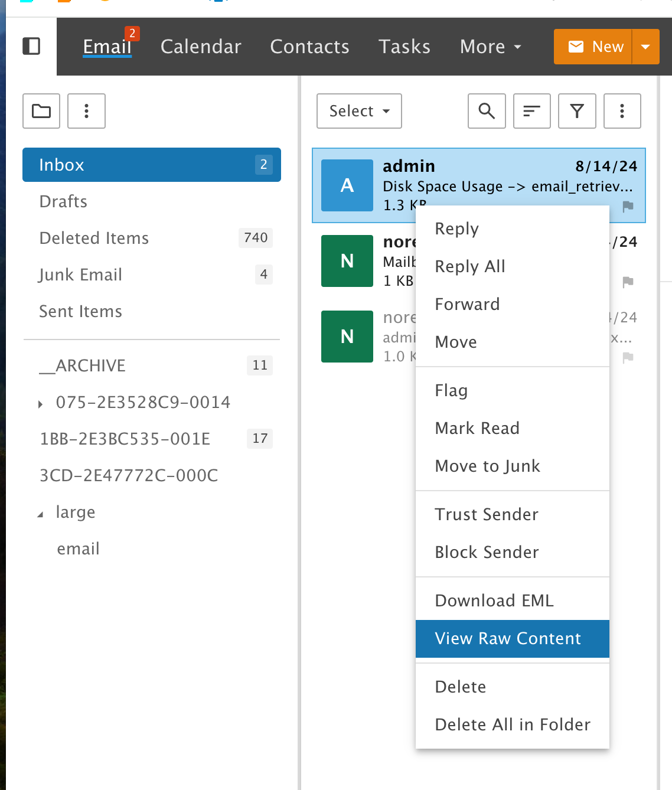This screenshot has height=790, width=672.
Task: Open the message search magnifier
Action: pos(487,111)
